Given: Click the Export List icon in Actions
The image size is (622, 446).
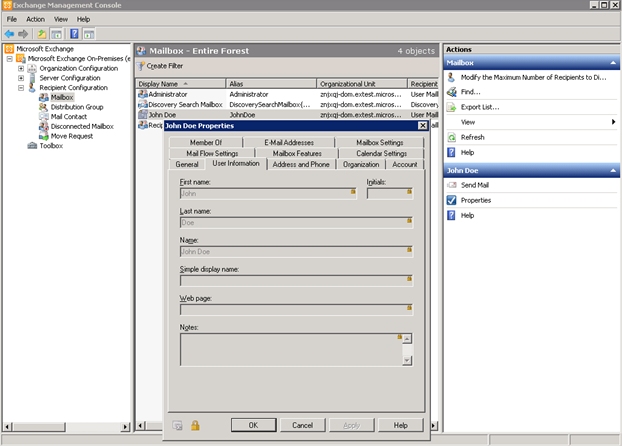Looking at the screenshot, I should (452, 107).
